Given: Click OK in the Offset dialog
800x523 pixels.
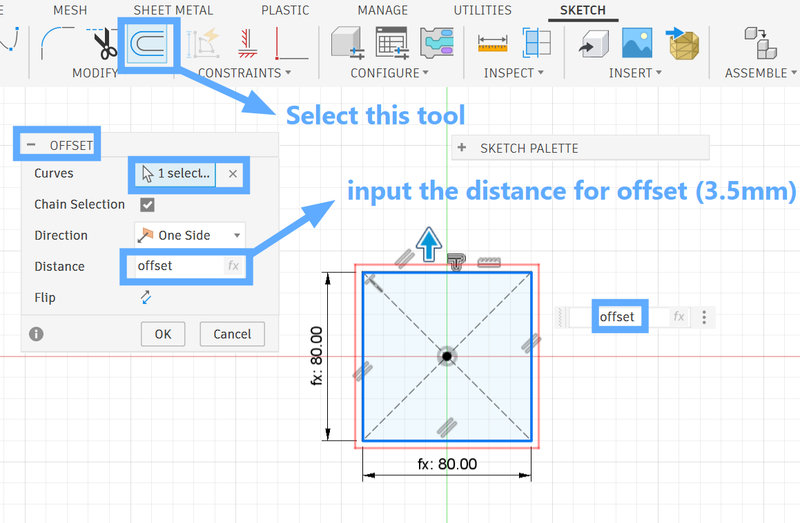Looking at the screenshot, I should point(163,334).
